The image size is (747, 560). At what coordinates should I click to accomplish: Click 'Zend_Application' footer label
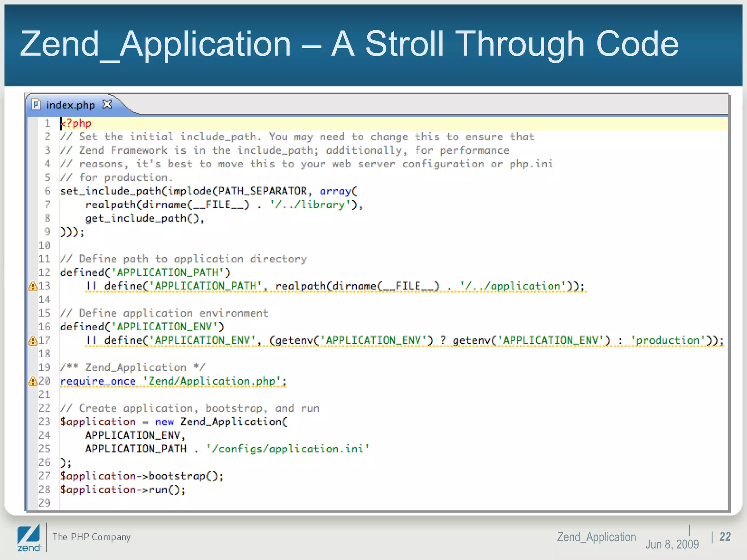click(596, 537)
